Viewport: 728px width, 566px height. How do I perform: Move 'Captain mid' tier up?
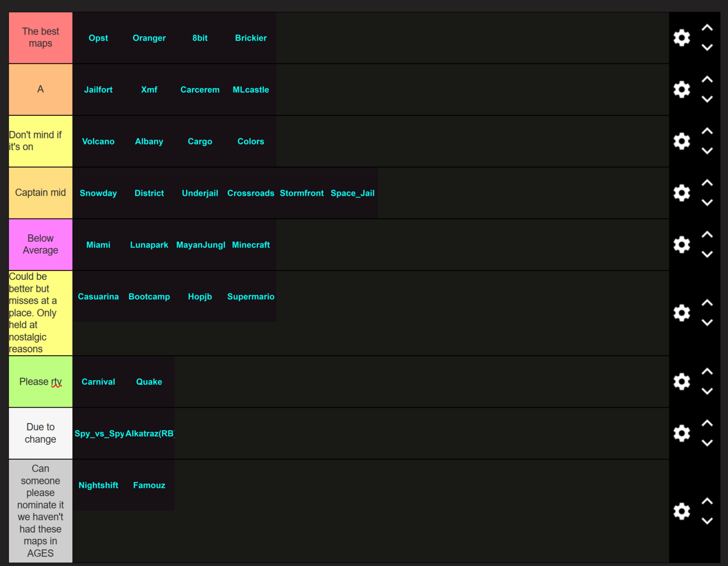[707, 183]
